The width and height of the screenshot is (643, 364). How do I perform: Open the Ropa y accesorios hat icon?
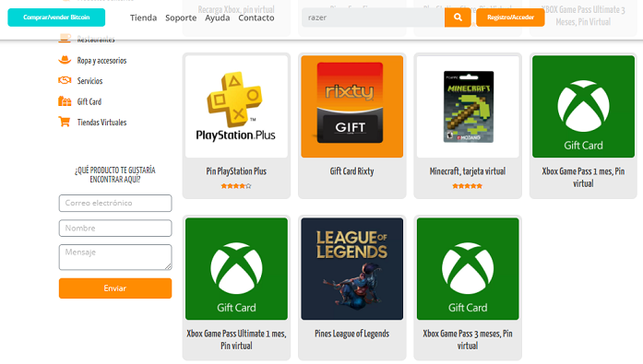pos(65,60)
